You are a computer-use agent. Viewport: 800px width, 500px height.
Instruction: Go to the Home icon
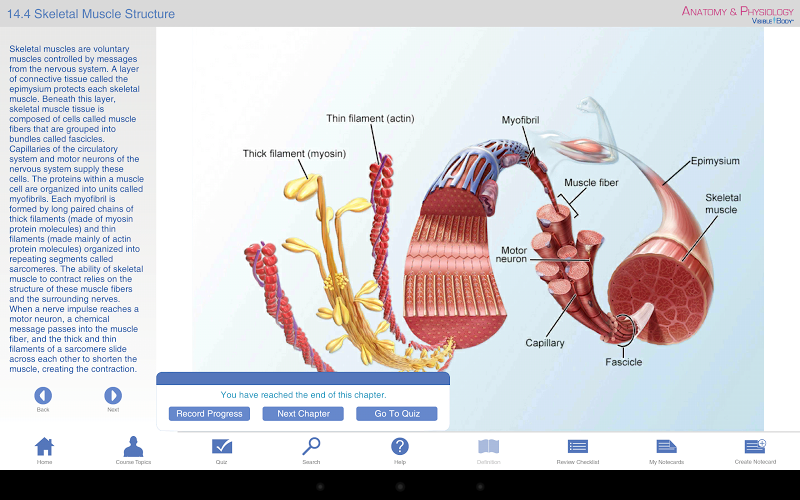(x=44, y=446)
